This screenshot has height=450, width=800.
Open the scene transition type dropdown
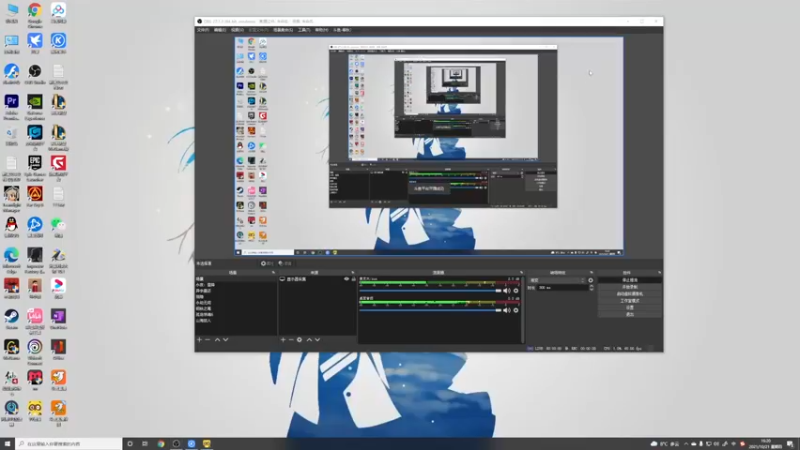click(557, 280)
